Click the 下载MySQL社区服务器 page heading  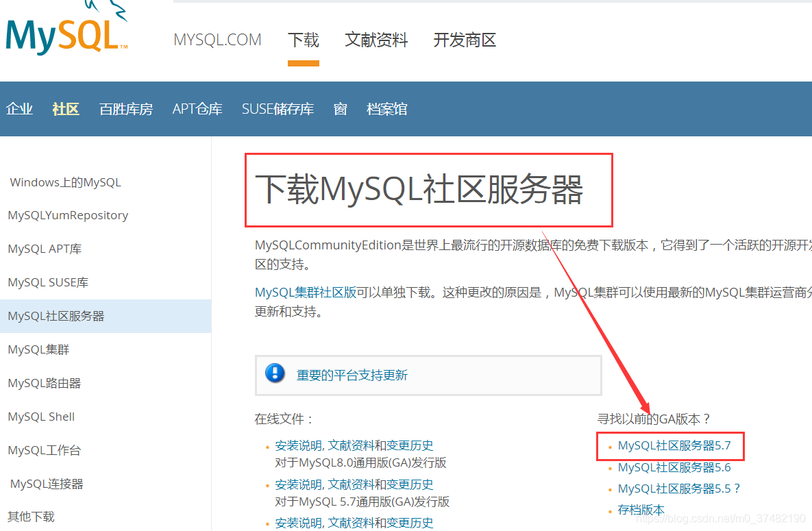tap(419, 190)
